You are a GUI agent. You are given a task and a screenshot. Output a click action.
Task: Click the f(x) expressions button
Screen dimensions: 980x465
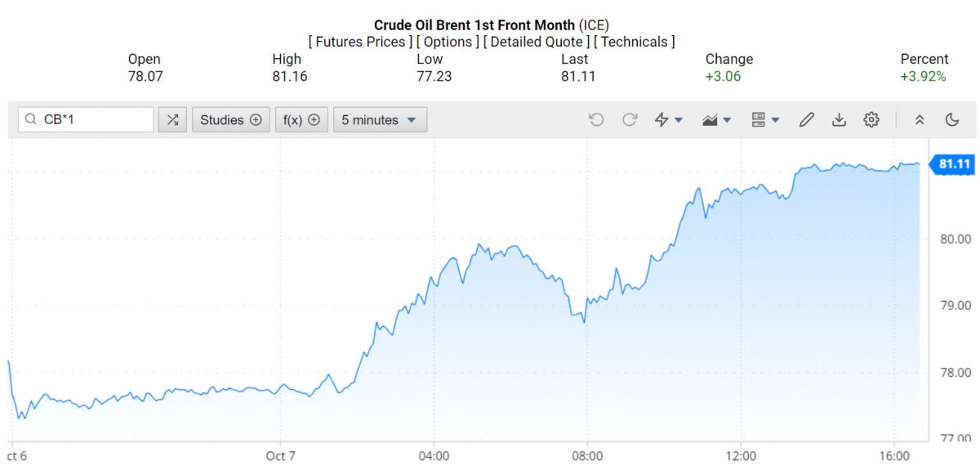click(301, 120)
